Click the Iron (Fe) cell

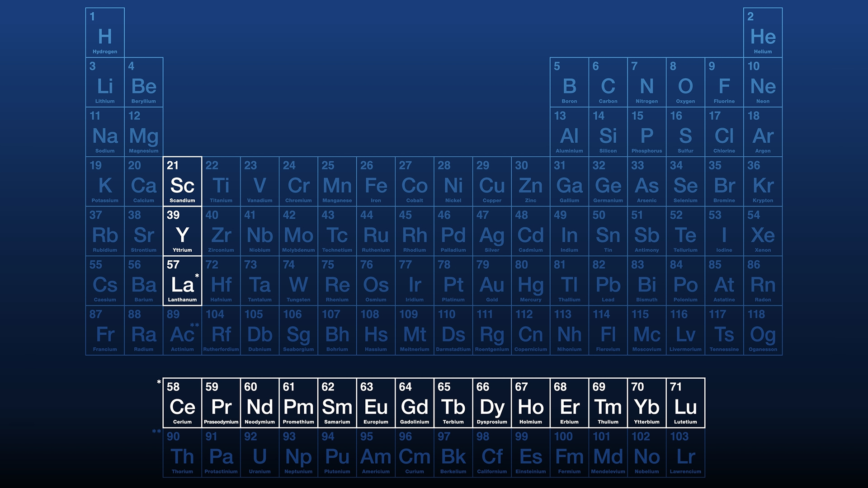(376, 182)
